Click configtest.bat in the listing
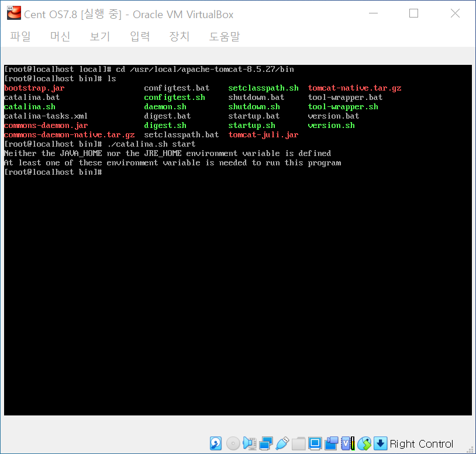 [x=177, y=88]
